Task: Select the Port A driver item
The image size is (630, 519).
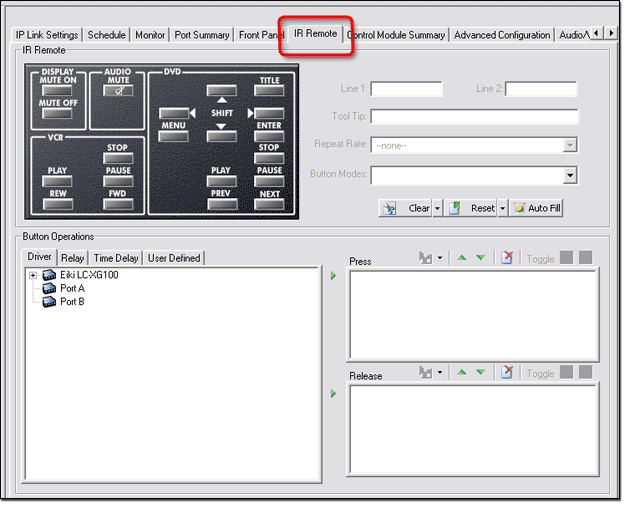Action: pyautogui.click(x=72, y=288)
